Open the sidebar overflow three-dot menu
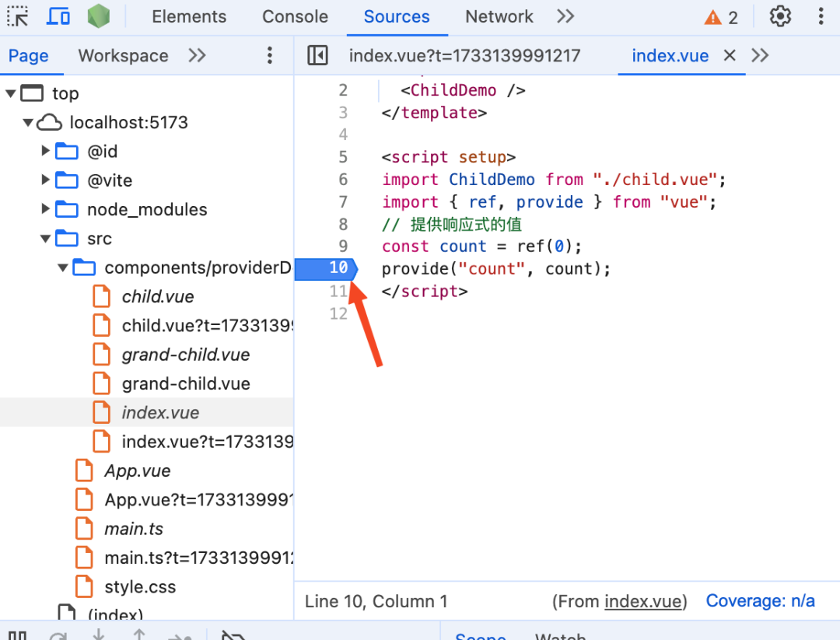The image size is (840, 640). (x=269, y=55)
